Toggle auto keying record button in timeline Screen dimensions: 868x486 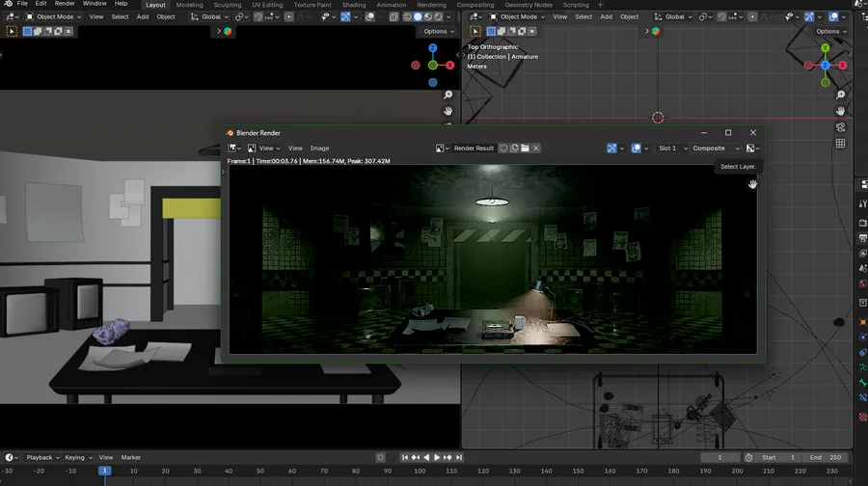[380, 457]
